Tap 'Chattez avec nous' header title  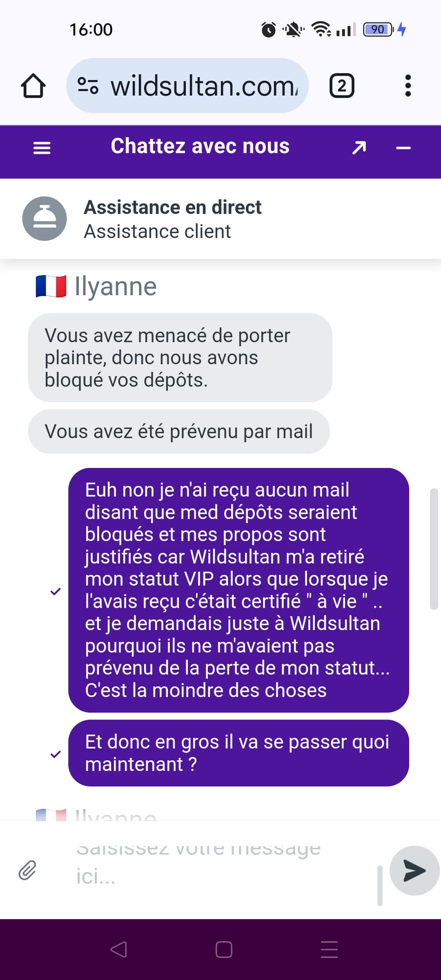pyautogui.click(x=200, y=146)
